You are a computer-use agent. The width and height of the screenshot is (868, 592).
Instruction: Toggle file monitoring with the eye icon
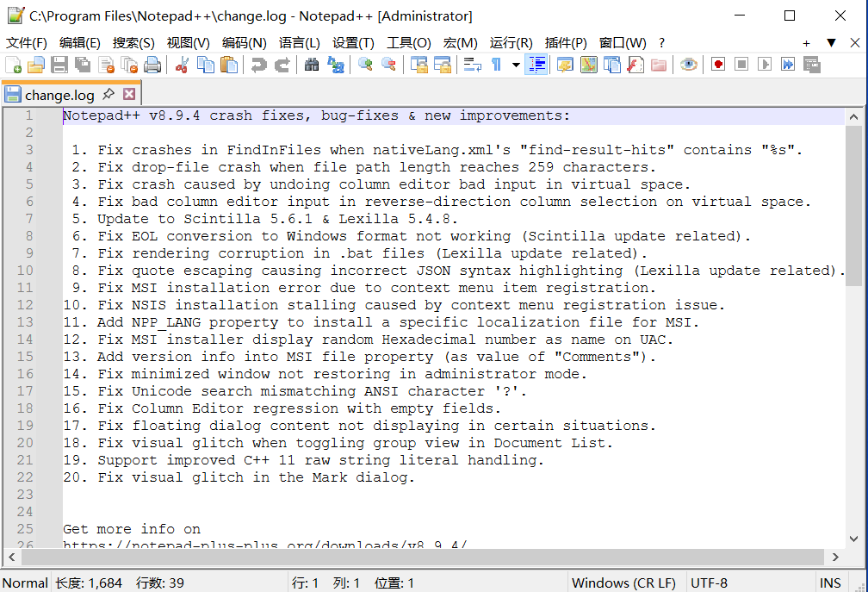[x=688, y=65]
